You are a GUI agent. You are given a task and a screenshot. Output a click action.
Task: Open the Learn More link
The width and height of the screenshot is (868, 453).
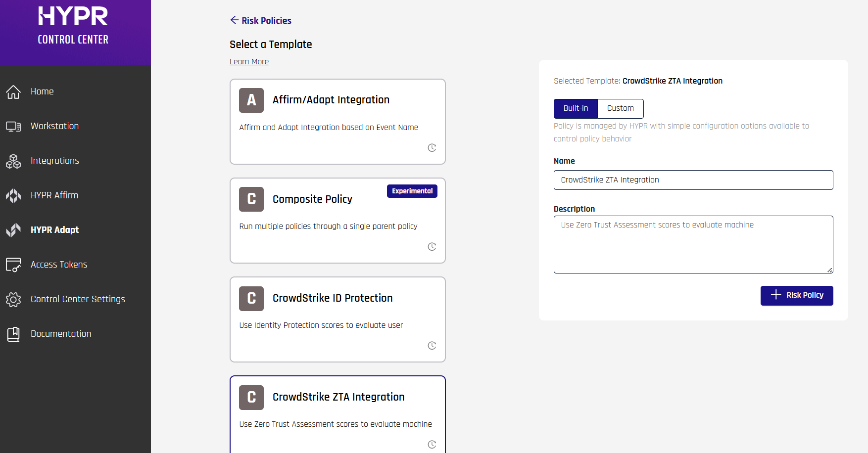[249, 62]
